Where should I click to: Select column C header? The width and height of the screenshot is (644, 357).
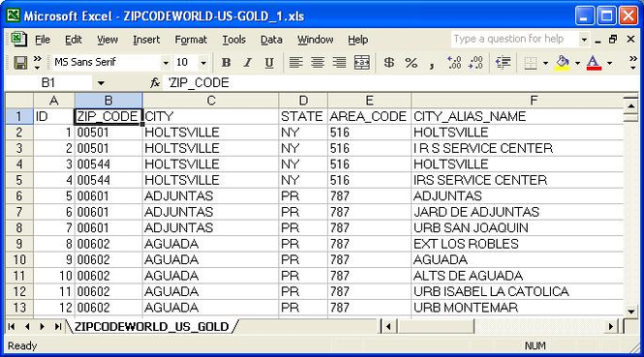211,101
